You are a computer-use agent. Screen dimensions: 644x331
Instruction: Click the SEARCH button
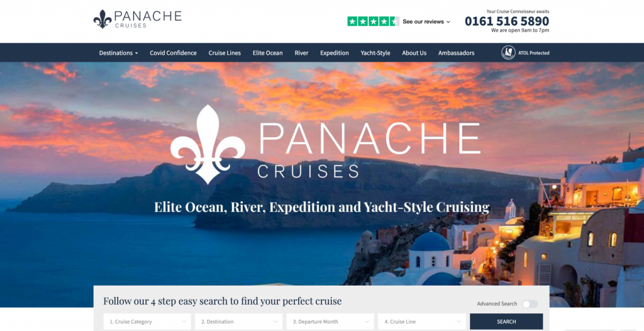(x=506, y=322)
